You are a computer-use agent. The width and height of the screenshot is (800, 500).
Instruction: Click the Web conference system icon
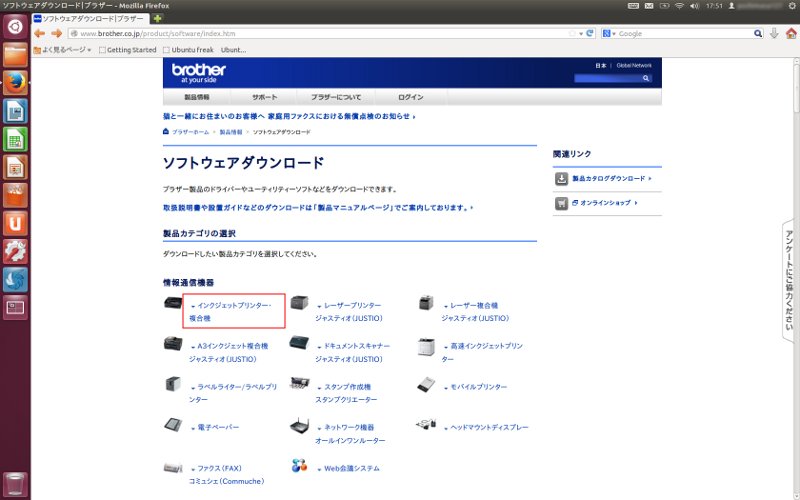(299, 465)
